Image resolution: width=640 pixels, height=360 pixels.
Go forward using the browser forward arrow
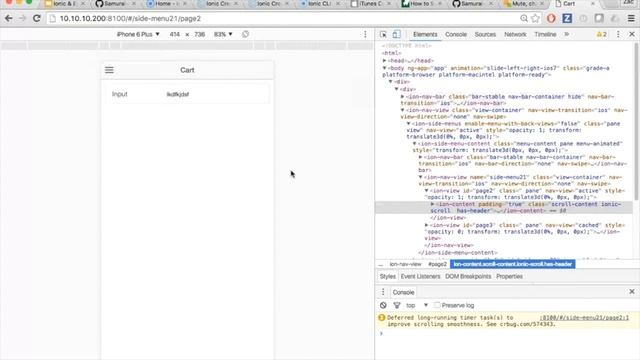coord(22,18)
